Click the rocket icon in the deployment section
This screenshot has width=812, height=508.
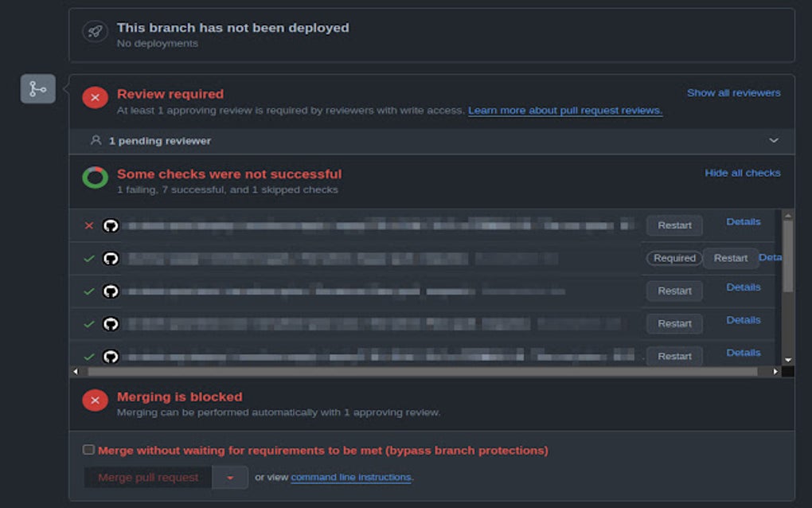pyautogui.click(x=95, y=31)
